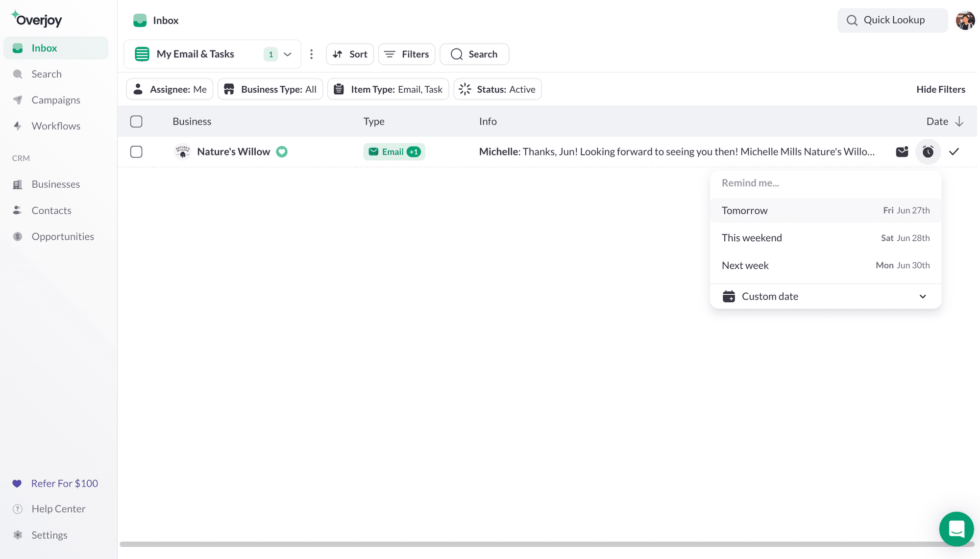Expand the Custom date option
Image resolution: width=980 pixels, height=559 pixels.
tap(826, 296)
